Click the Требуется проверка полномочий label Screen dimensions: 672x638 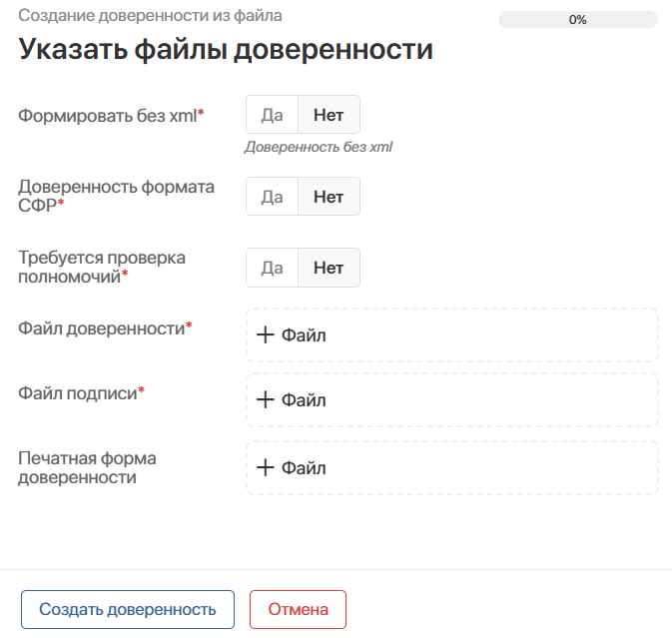click(x=102, y=267)
